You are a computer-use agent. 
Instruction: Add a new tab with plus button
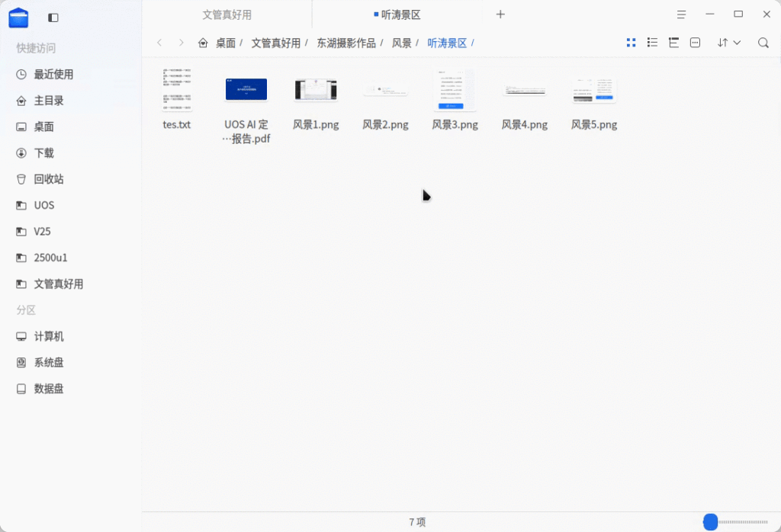500,14
